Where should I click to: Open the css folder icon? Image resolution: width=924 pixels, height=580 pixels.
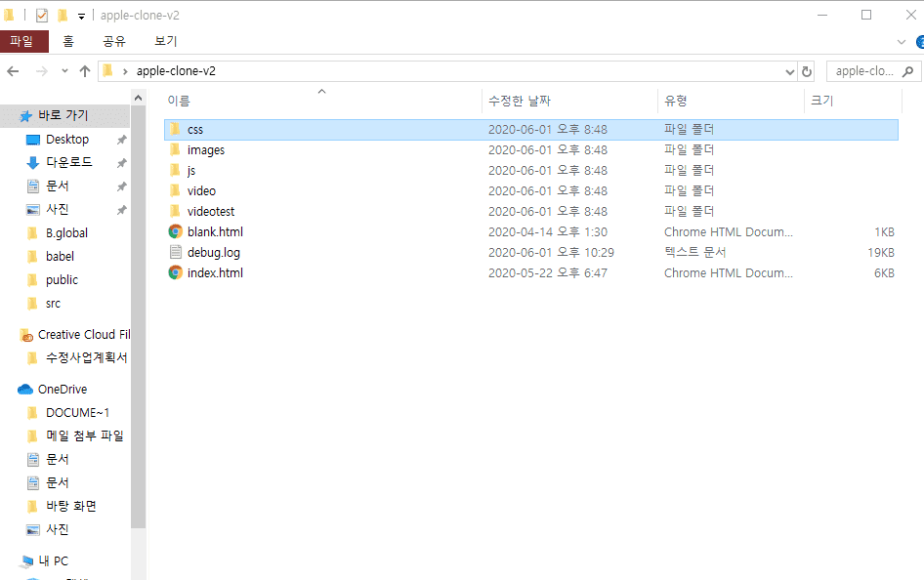[175, 129]
